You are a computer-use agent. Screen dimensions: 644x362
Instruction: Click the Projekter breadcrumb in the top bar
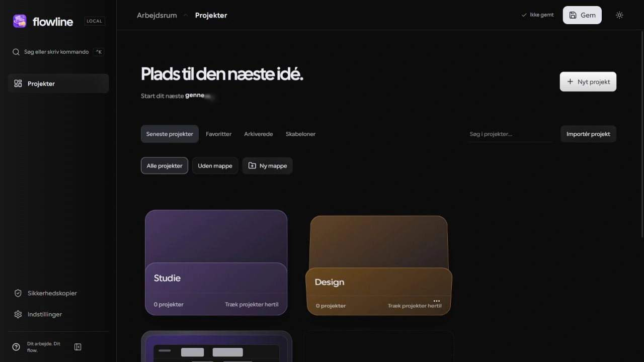[x=211, y=15]
